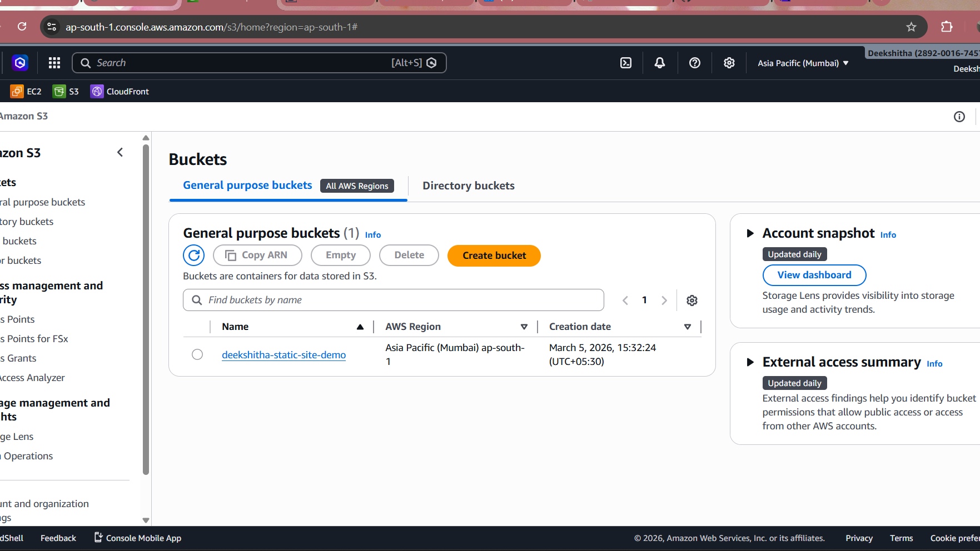Switch to the Directory buckets tab
980x551 pixels.
(x=468, y=186)
